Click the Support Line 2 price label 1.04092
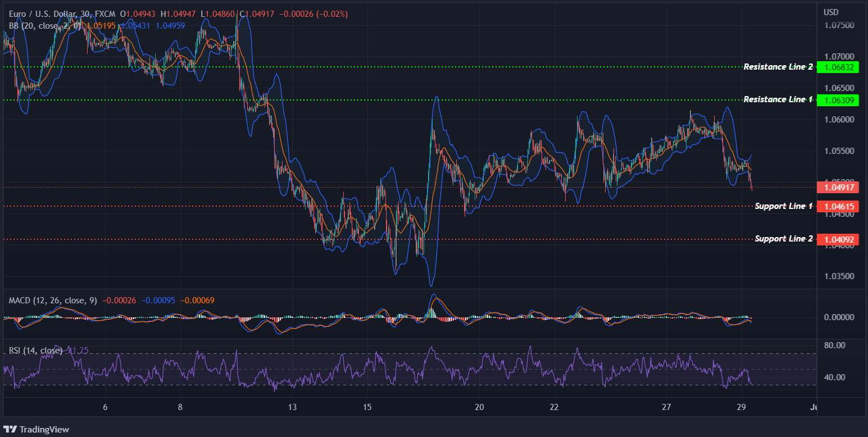Image resolution: width=868 pixels, height=437 pixels. 840,239
